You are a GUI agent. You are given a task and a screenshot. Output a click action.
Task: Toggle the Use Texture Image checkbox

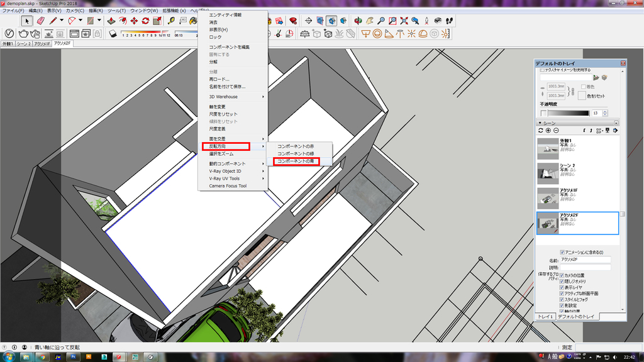click(542, 70)
